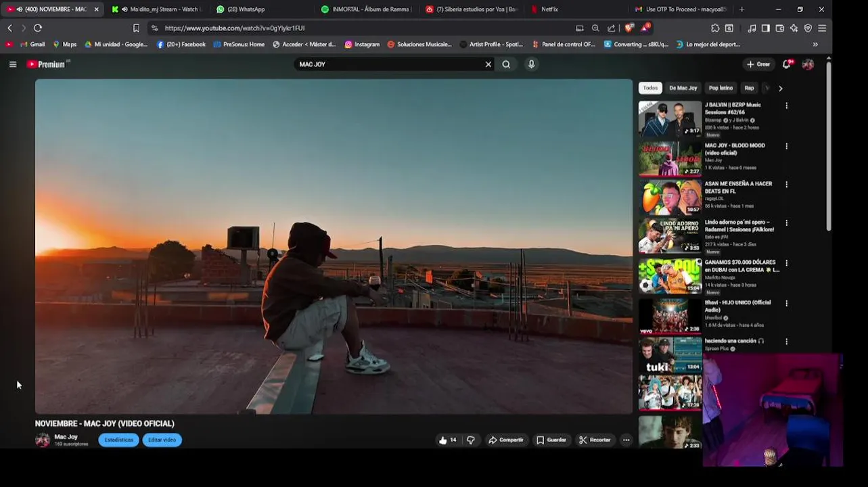Viewport: 868px width, 487px height.
Task: Open the Gmail bookmark
Action: (x=32, y=45)
